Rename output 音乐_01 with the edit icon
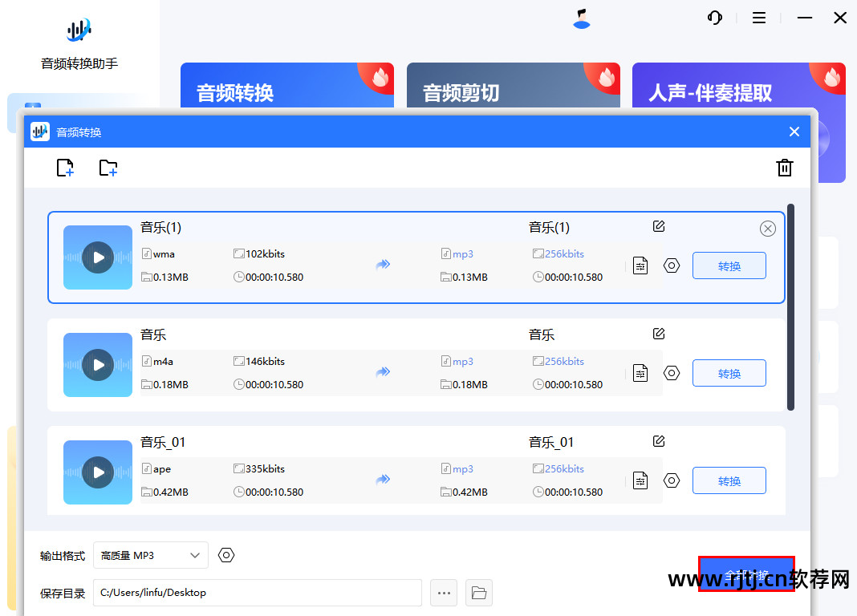The width and height of the screenshot is (857, 616). (x=659, y=441)
